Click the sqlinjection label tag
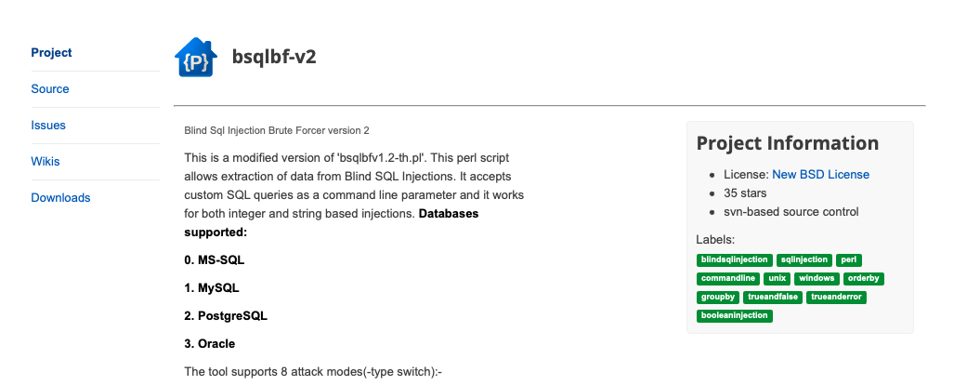 (804, 259)
